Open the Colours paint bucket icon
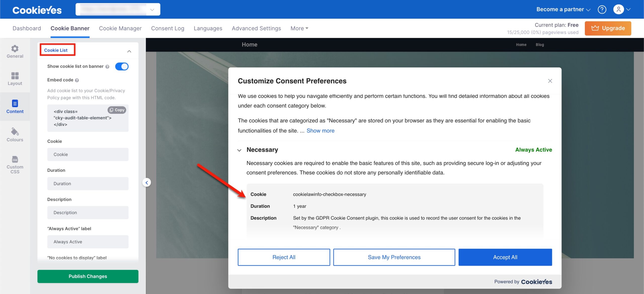 (15, 132)
